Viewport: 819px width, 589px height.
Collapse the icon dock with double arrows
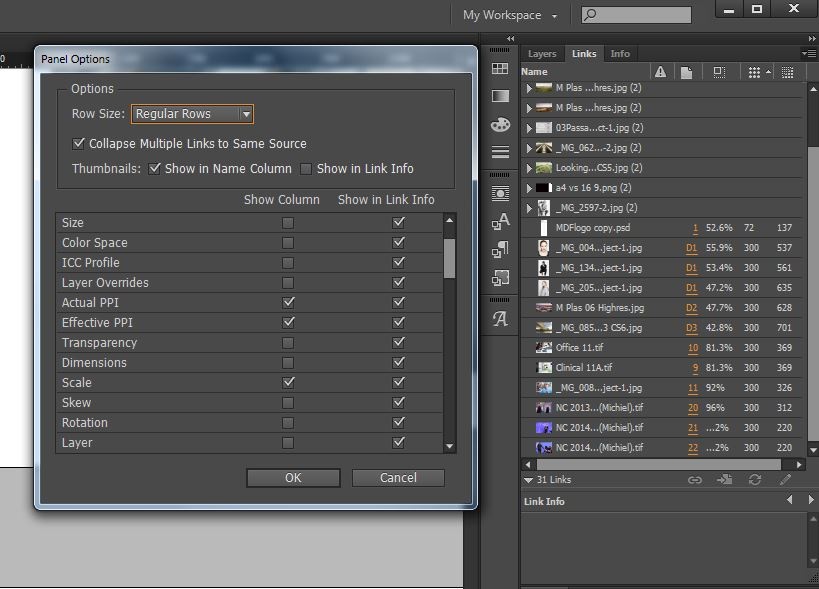pyautogui.click(x=510, y=39)
